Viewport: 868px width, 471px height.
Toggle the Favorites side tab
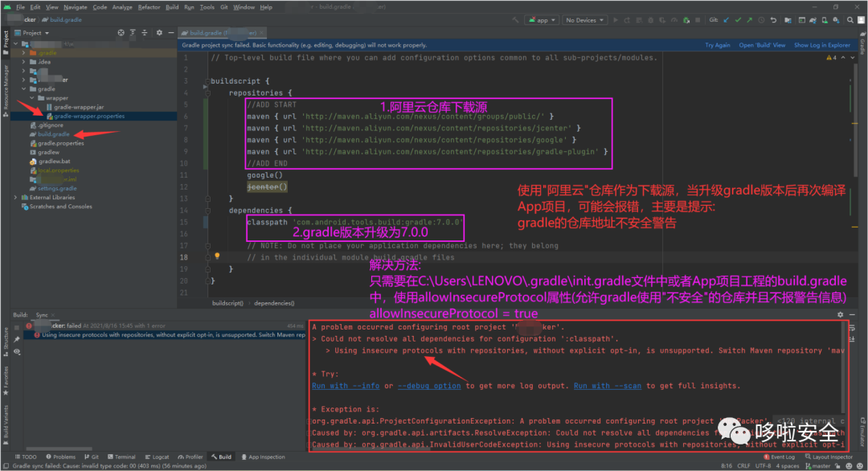pyautogui.click(x=6, y=380)
